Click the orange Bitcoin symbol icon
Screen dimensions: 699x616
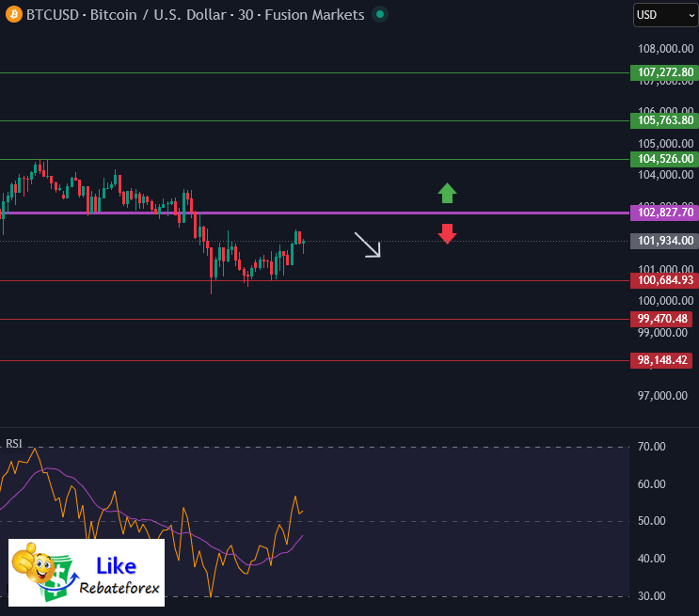tap(14, 14)
